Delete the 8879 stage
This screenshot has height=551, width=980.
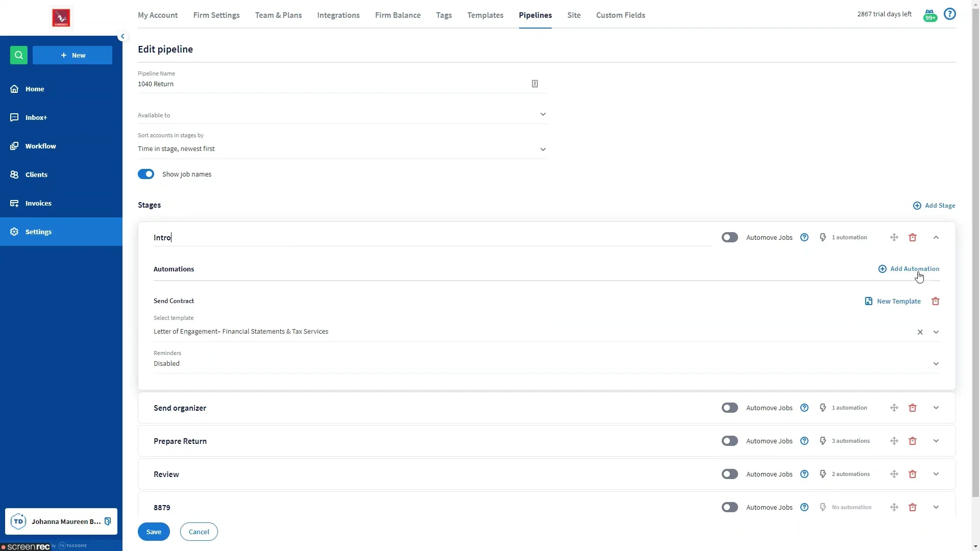[x=913, y=507]
